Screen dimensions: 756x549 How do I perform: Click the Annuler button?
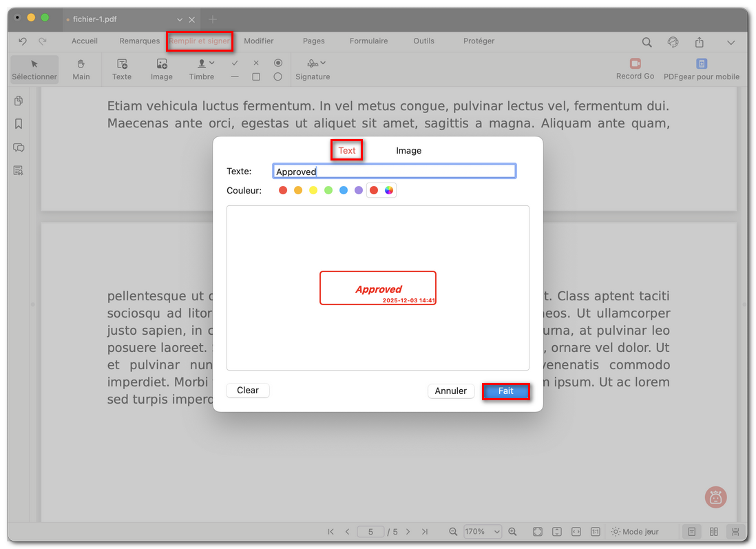click(x=451, y=391)
